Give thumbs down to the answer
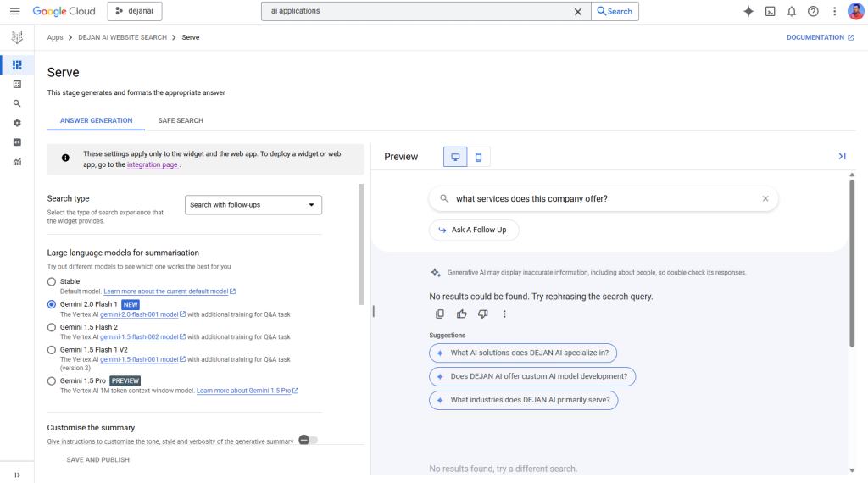The image size is (868, 483). tap(483, 314)
